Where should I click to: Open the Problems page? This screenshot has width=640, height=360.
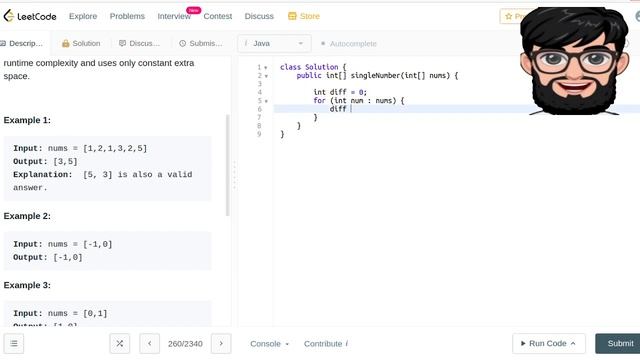tap(127, 16)
